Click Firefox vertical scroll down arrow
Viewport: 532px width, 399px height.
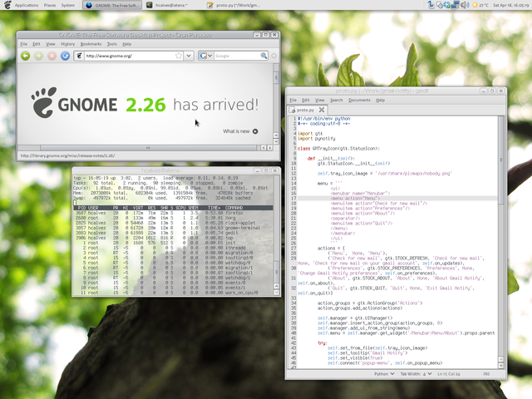(x=276, y=141)
